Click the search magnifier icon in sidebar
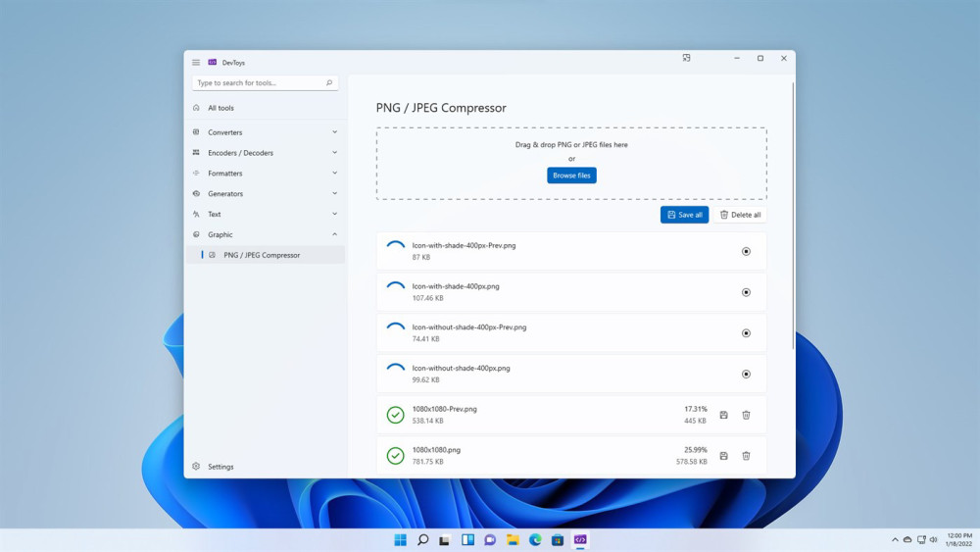The width and height of the screenshot is (980, 552). pyautogui.click(x=329, y=83)
